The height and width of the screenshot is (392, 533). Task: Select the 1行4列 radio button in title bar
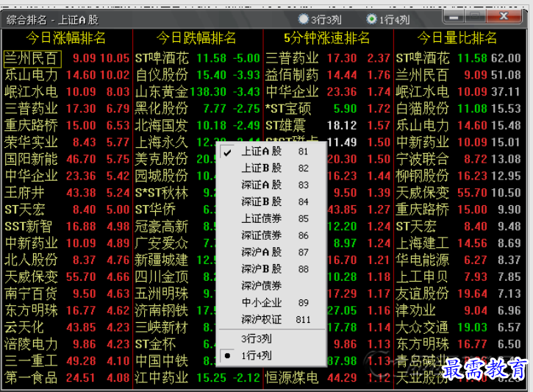pyautogui.click(x=371, y=19)
